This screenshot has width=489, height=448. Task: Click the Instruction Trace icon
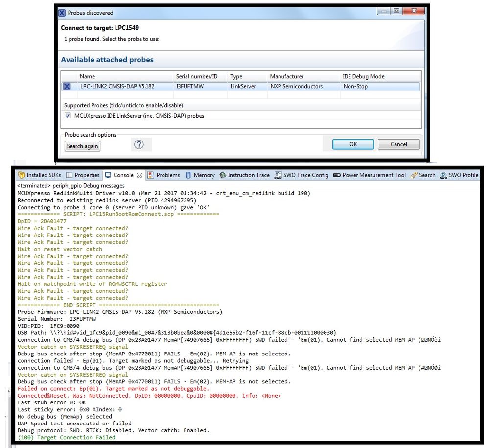(223, 175)
